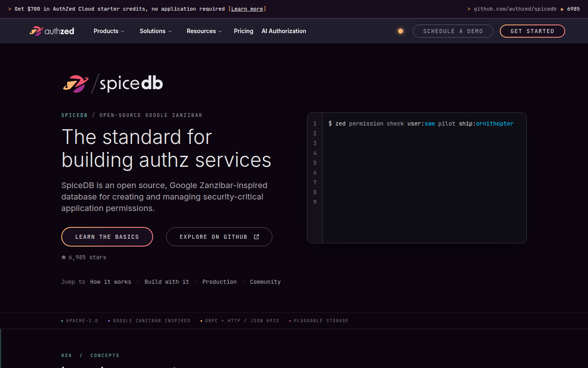Click the AuthZed logo in the navbar
Viewport: 588px width, 368px height.
click(x=52, y=31)
